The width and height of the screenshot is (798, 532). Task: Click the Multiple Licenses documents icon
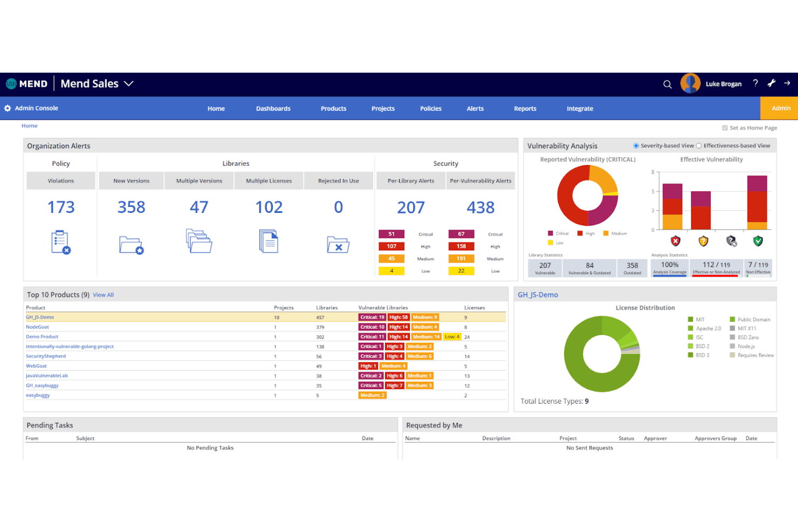pos(269,241)
